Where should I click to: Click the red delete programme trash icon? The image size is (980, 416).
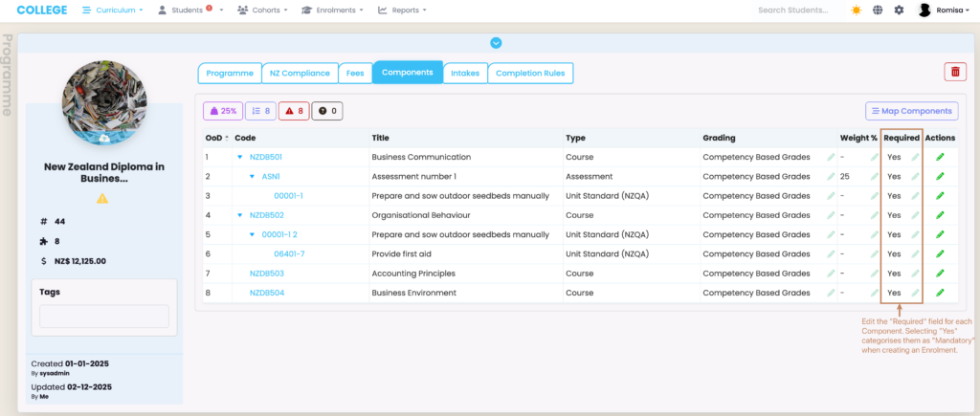click(x=955, y=73)
